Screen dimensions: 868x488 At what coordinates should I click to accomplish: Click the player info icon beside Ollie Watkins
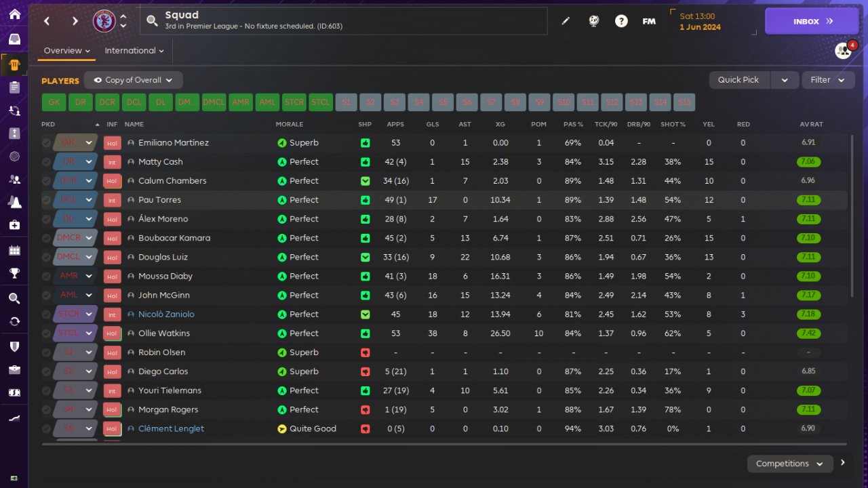[x=131, y=333]
